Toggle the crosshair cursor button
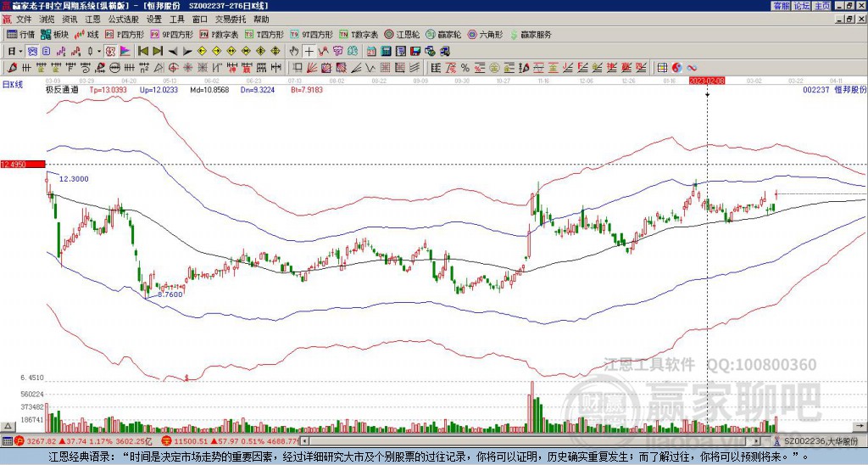 pyautogui.click(x=309, y=51)
